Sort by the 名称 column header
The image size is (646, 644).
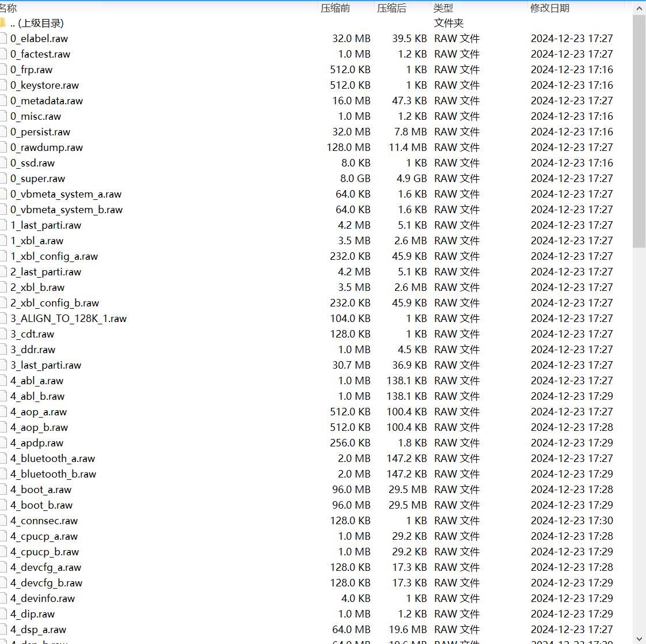(9, 8)
